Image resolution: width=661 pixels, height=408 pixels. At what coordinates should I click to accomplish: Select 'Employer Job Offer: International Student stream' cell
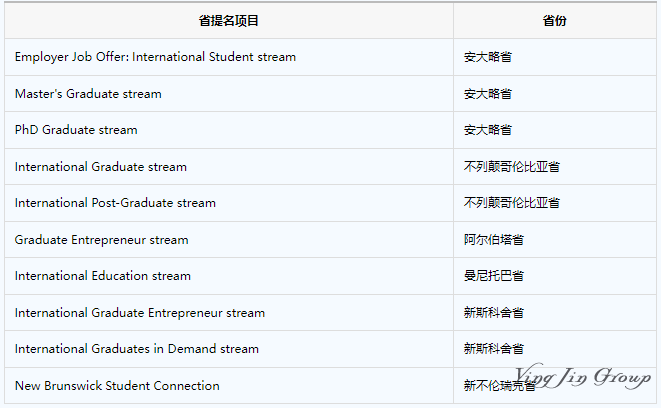pos(229,57)
